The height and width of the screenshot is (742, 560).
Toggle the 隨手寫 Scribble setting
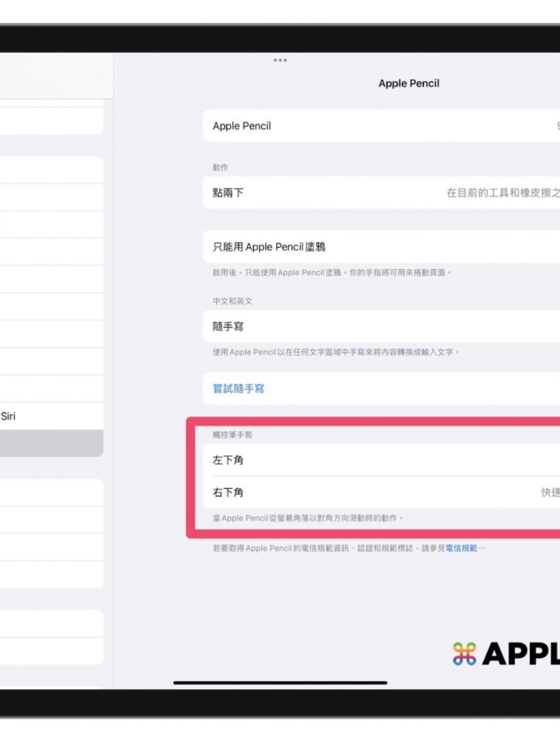click(x=381, y=326)
